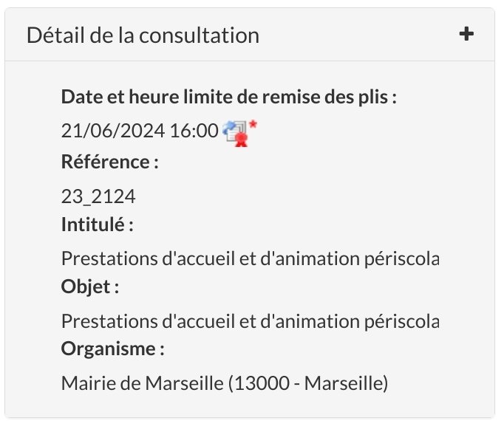Select the 16:00 deadline time

point(194,131)
